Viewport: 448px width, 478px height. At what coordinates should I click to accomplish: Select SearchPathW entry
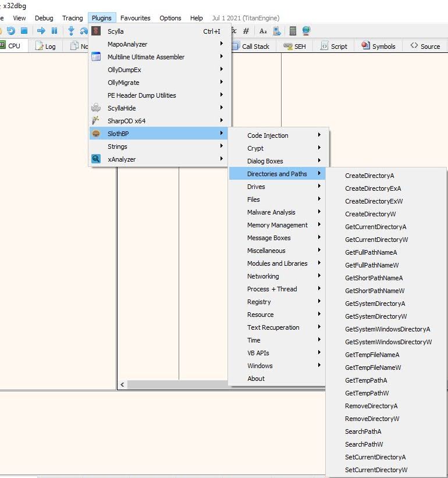click(x=386, y=444)
